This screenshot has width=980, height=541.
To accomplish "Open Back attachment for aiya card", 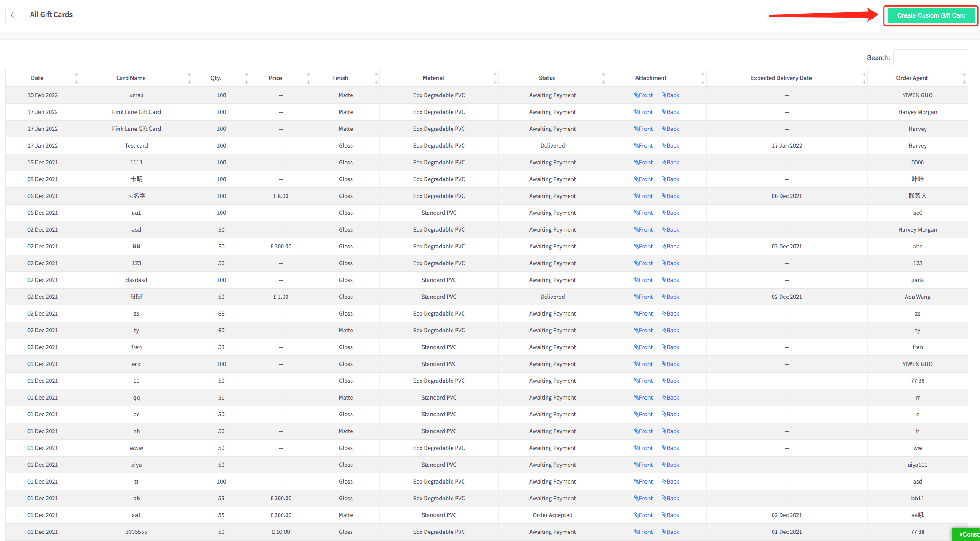I will tap(670, 465).
